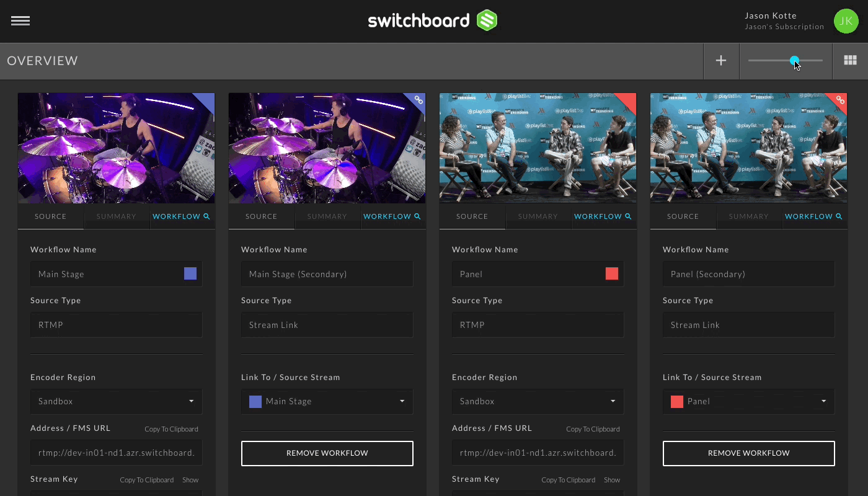This screenshot has height=496, width=868.
Task: Open the Main Stage (Secondary) video thumbnail
Action: pyautogui.click(x=327, y=148)
